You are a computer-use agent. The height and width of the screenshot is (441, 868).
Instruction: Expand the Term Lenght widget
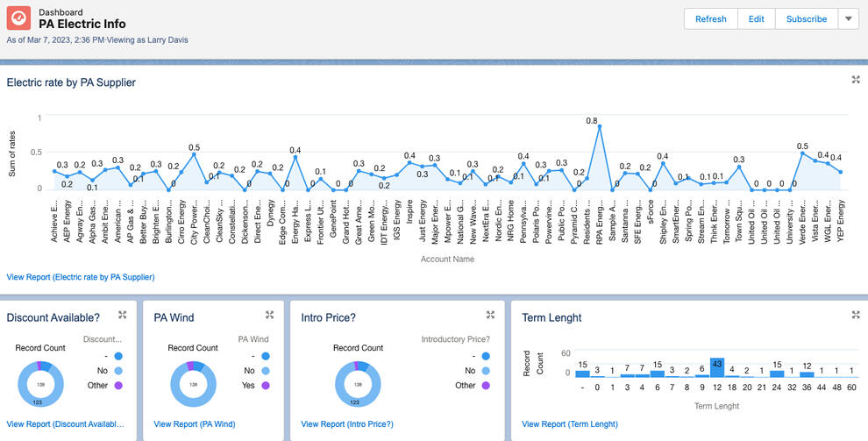click(x=856, y=315)
